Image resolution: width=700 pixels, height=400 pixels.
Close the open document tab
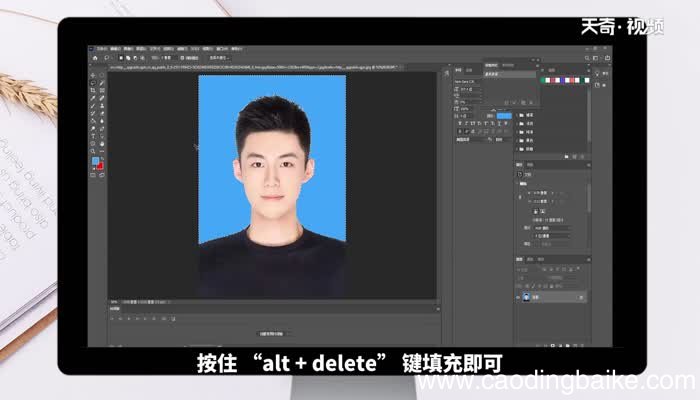401,67
